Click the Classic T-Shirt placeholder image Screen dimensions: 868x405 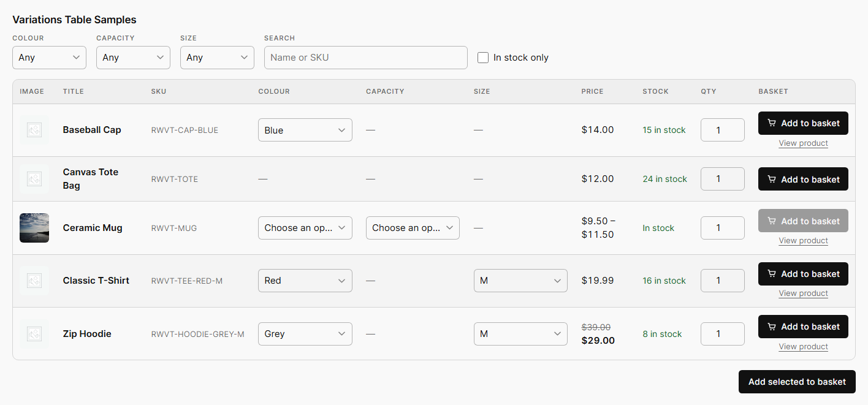(x=34, y=281)
